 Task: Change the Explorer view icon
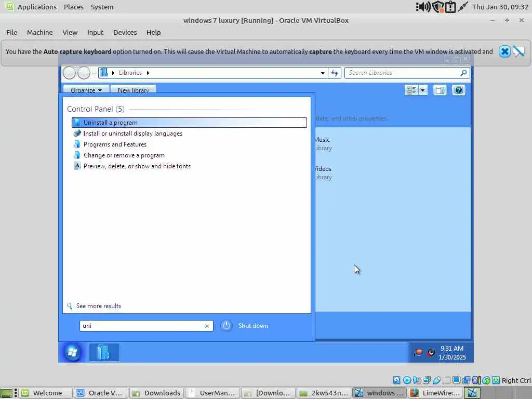tap(411, 90)
